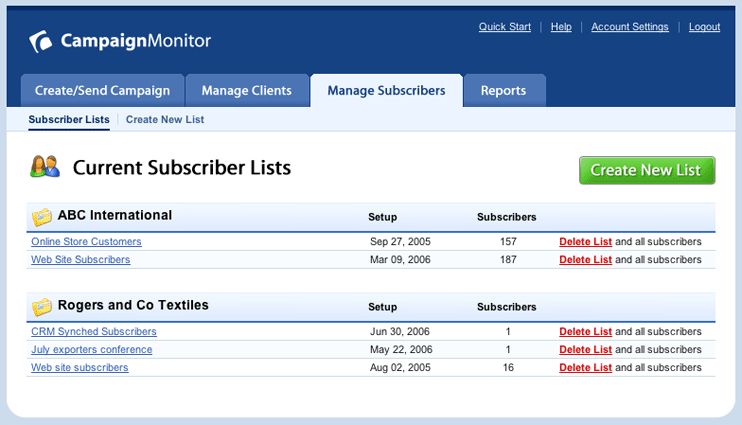Open the Web site subscribers list under Rogers and Co
This screenshot has height=425, width=742.
coord(80,367)
